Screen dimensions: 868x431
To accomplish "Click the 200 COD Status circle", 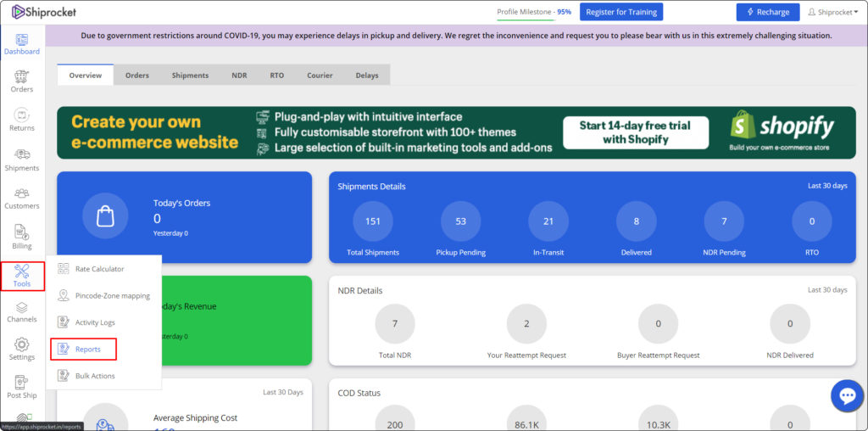I will (x=395, y=418).
